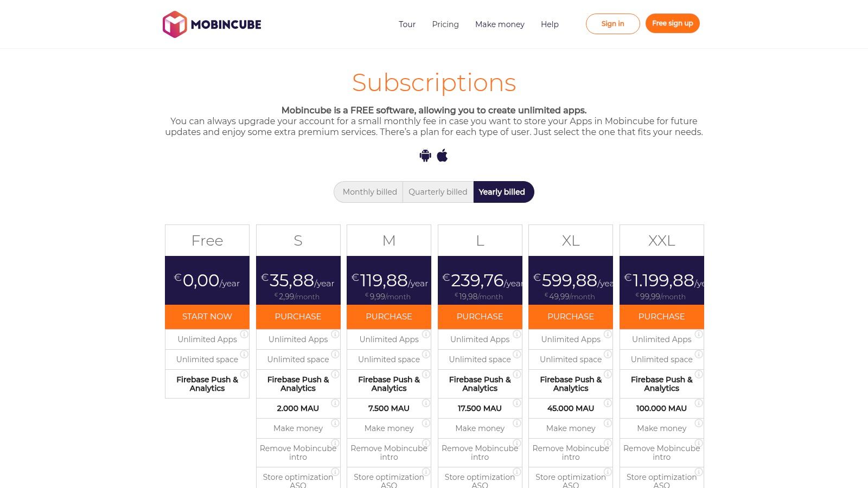The image size is (868, 488).
Task: Switch to Quarterly billed pricing
Action: [438, 192]
